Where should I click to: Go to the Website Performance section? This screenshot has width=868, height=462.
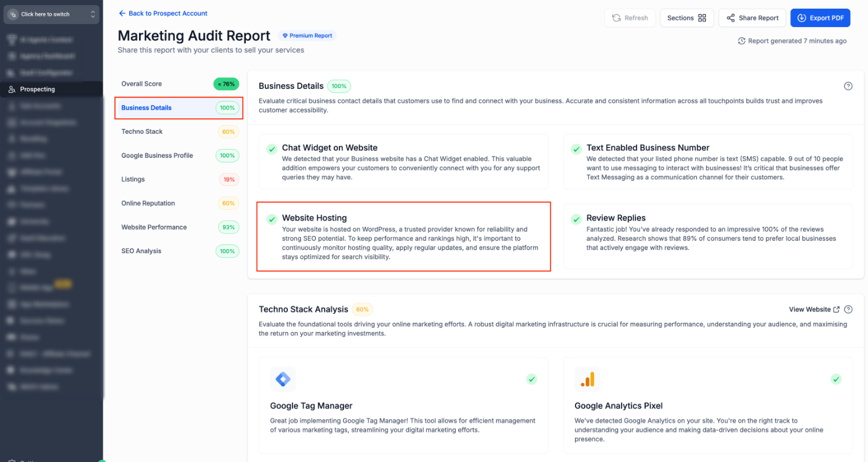point(179,227)
